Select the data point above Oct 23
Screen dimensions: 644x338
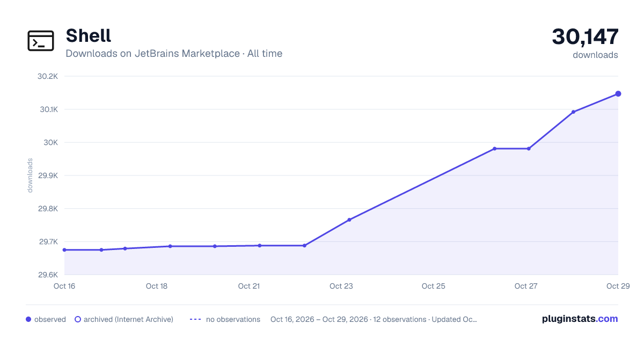click(x=349, y=220)
